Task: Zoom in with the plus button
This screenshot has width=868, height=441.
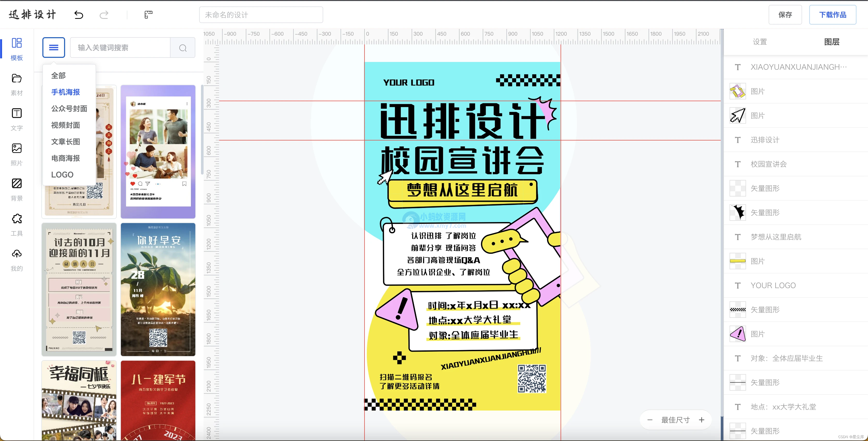Action: pyautogui.click(x=702, y=420)
